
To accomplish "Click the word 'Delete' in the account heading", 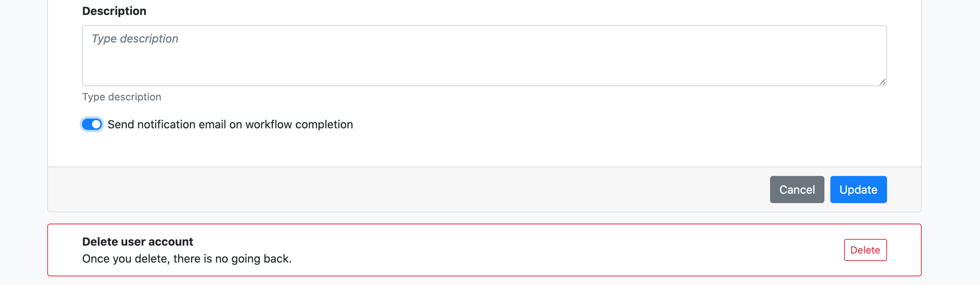I will coord(100,242).
